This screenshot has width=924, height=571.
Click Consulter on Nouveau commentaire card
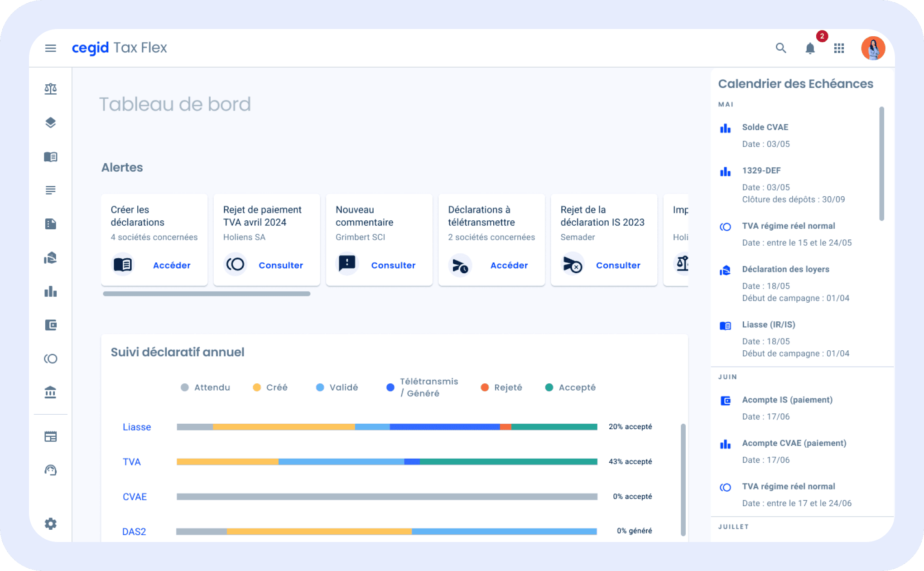[x=393, y=265]
